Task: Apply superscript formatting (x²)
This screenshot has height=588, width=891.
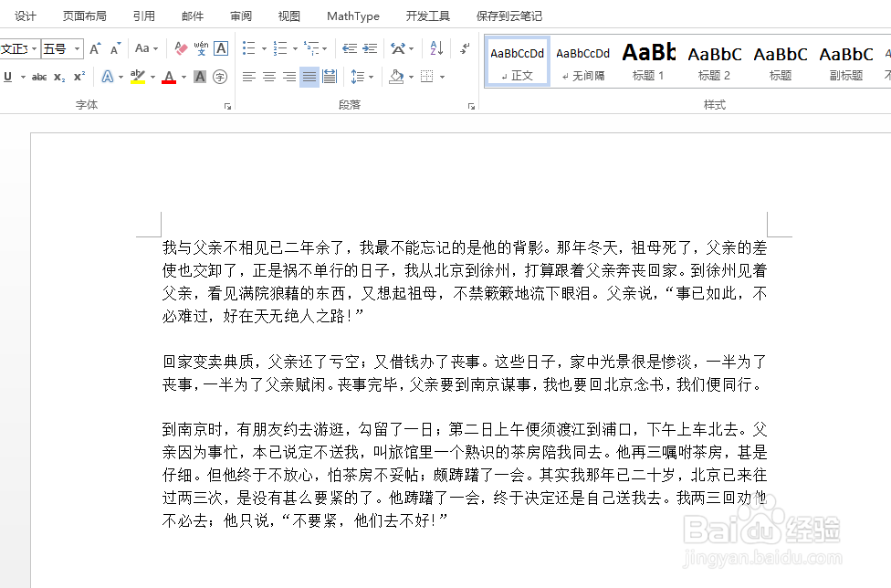Action: [x=79, y=77]
